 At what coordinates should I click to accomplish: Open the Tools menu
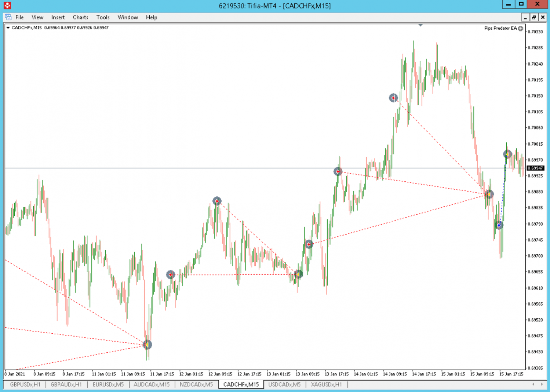[x=103, y=17]
